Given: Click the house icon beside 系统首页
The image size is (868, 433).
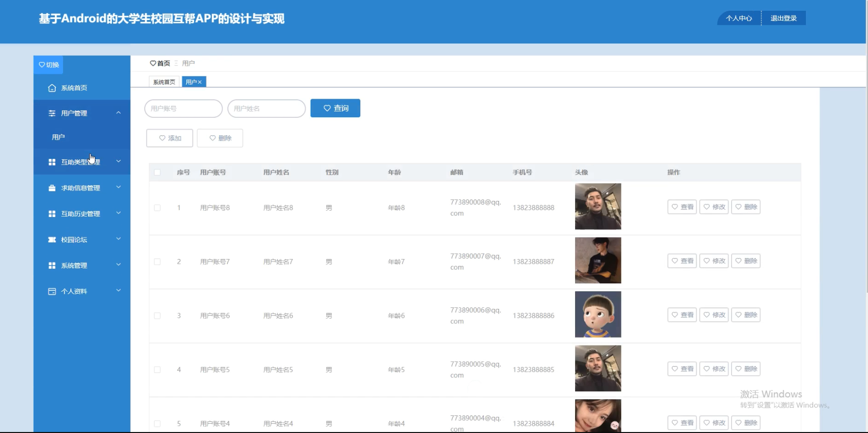Looking at the screenshot, I should click(x=52, y=88).
